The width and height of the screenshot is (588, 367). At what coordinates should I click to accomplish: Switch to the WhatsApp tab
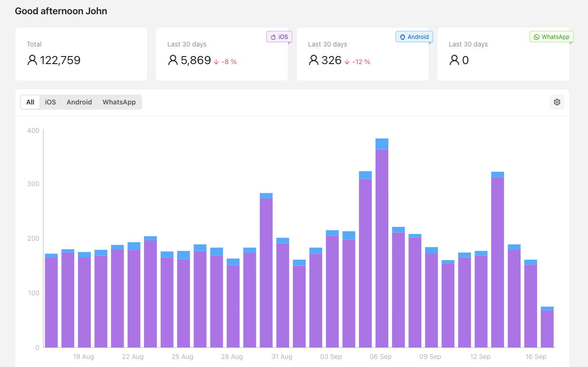pos(119,102)
